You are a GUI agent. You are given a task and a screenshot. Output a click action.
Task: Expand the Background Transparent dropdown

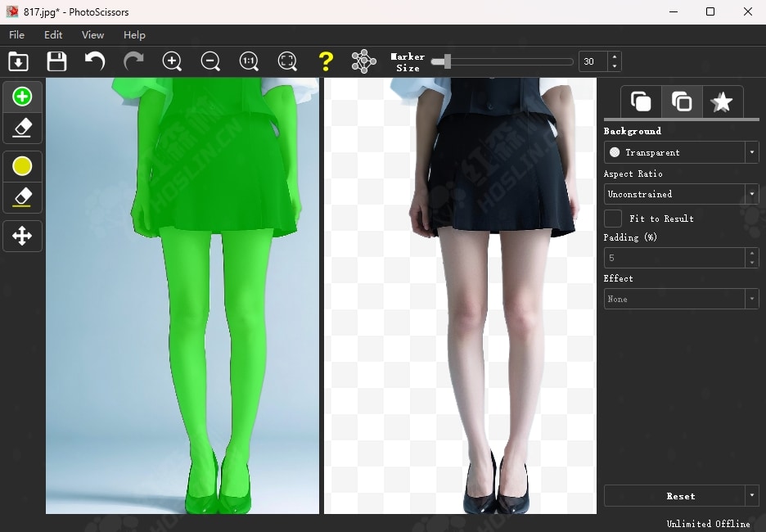(x=751, y=152)
